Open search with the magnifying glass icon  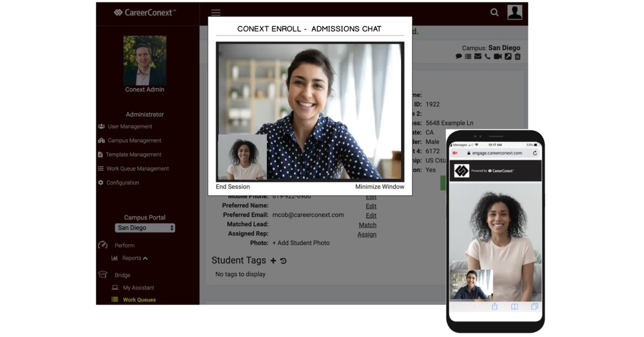click(x=494, y=12)
